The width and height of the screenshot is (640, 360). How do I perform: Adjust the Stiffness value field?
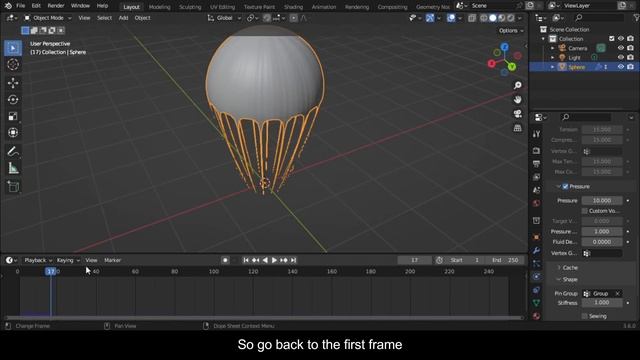pos(602,303)
